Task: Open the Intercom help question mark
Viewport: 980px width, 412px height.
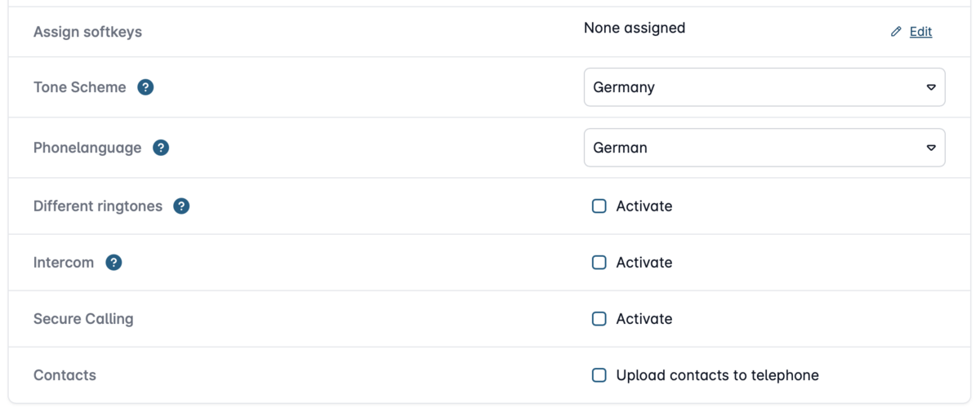Action: click(x=114, y=263)
